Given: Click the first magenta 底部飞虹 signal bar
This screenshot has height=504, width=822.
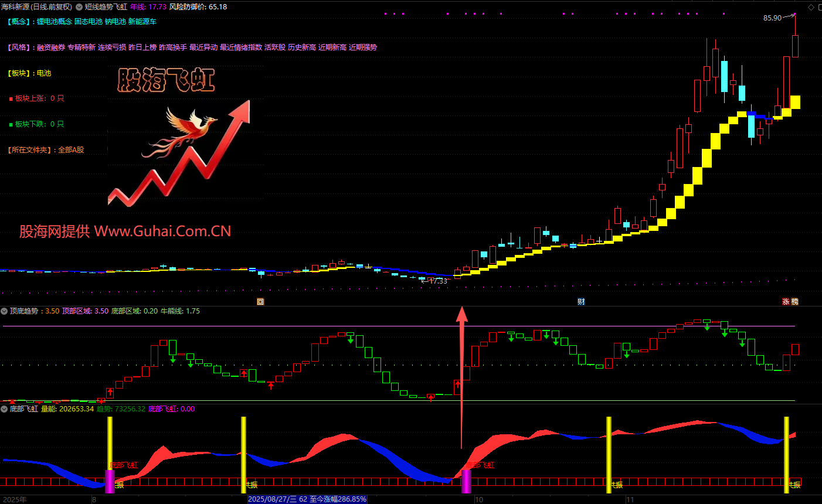Looking at the screenshot, I should coord(110,481).
